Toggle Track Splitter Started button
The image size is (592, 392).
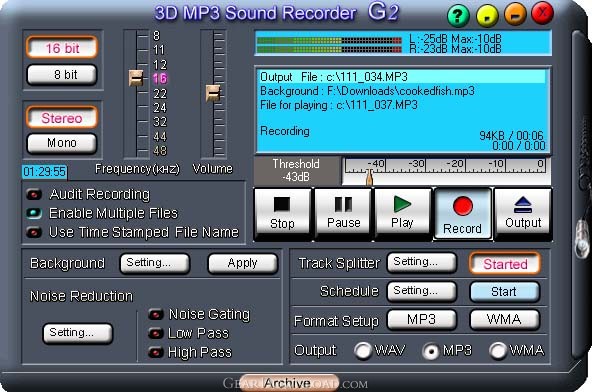[x=505, y=263]
